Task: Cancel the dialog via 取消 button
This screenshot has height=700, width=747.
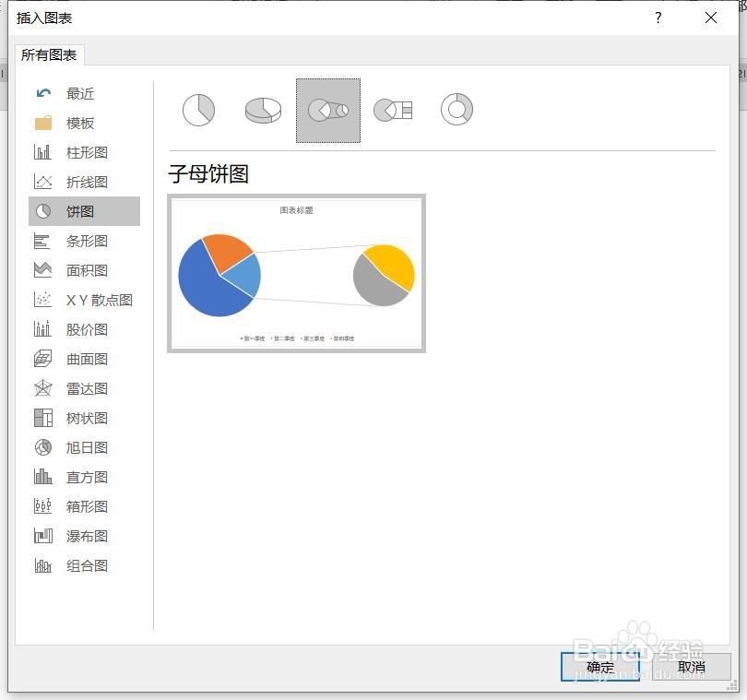Action: [693, 668]
